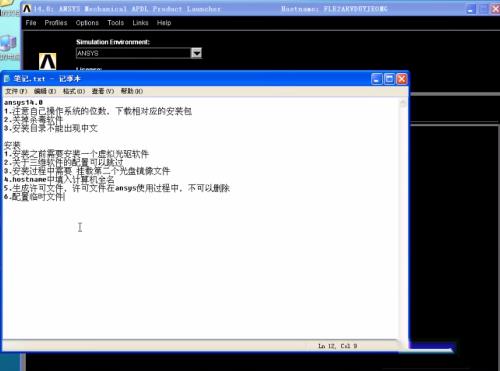The width and height of the screenshot is (500, 371).
Task: Open Notepad's 格式(O) menu
Action: (x=74, y=91)
